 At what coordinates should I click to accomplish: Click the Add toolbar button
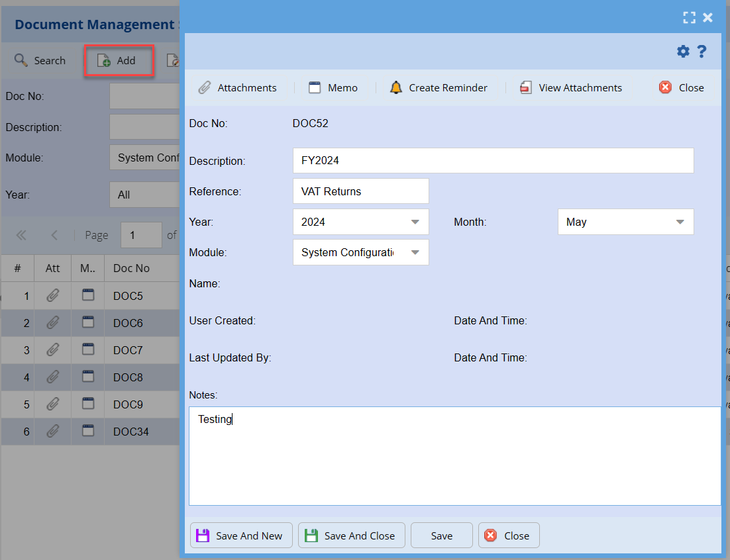(x=118, y=61)
